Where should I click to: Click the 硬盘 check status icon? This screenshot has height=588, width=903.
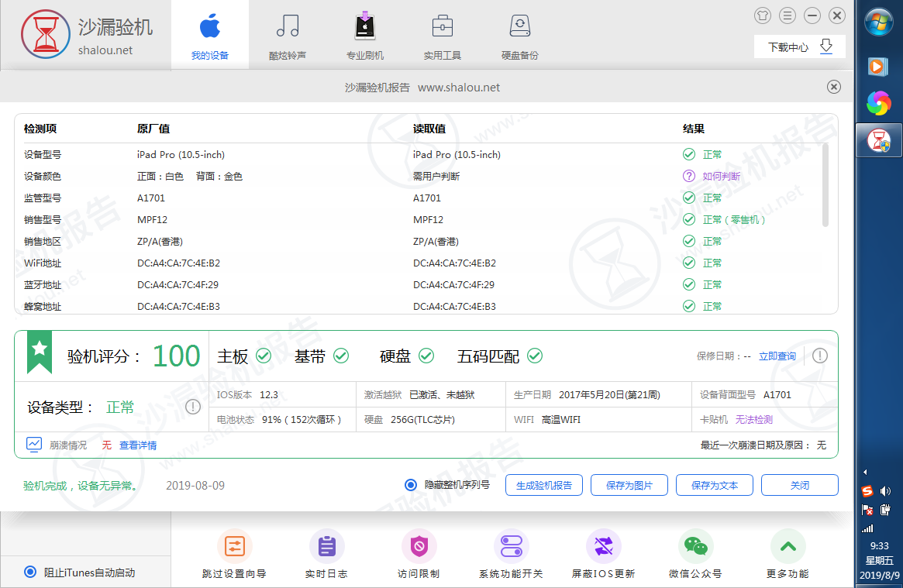click(x=426, y=356)
